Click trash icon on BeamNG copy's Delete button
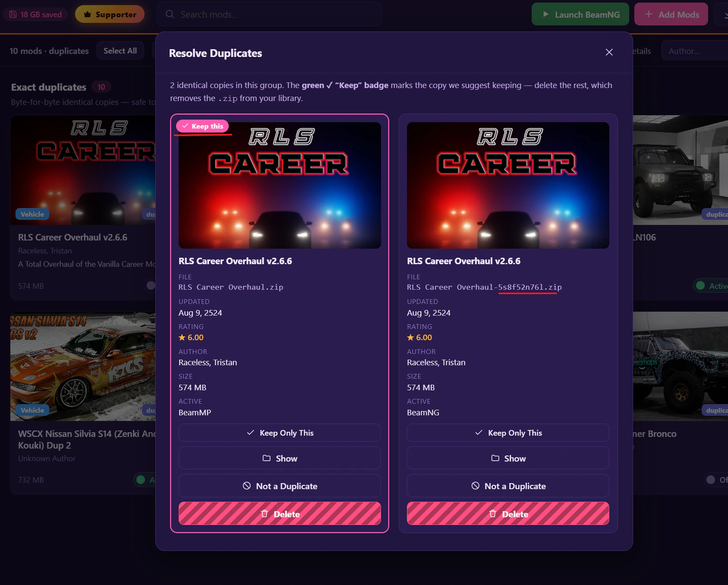The image size is (728, 585). 493,514
